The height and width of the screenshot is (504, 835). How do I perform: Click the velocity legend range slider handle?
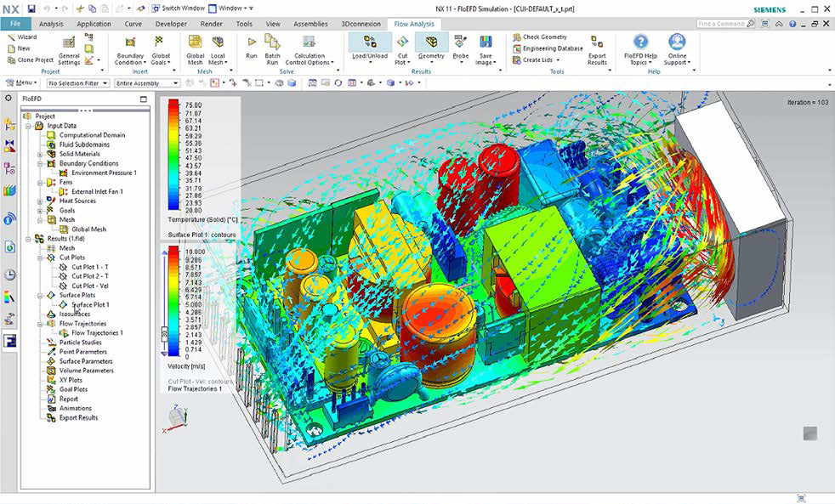(x=164, y=335)
